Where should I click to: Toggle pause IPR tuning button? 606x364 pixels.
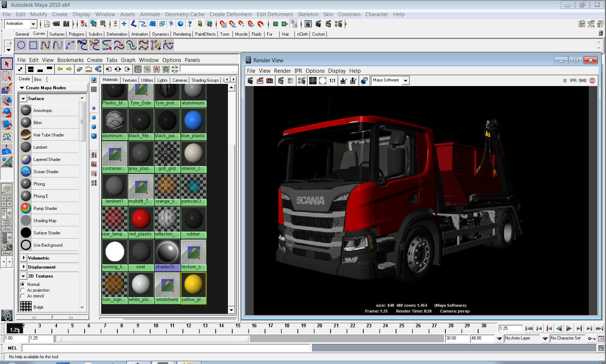[x=565, y=81]
